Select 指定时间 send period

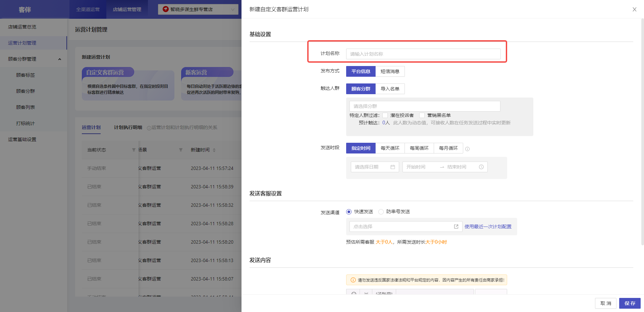click(361, 148)
